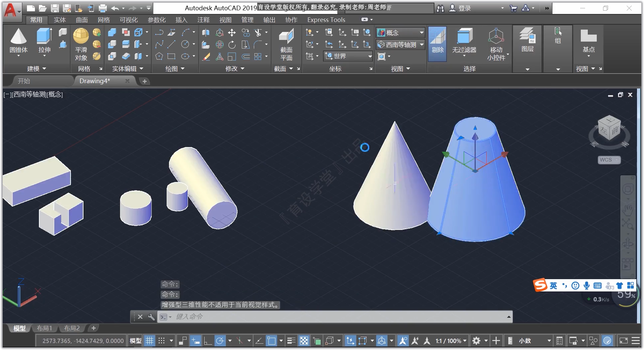Open the Layers (图层) panel button
The width and height of the screenshot is (644, 350).
[528, 41]
